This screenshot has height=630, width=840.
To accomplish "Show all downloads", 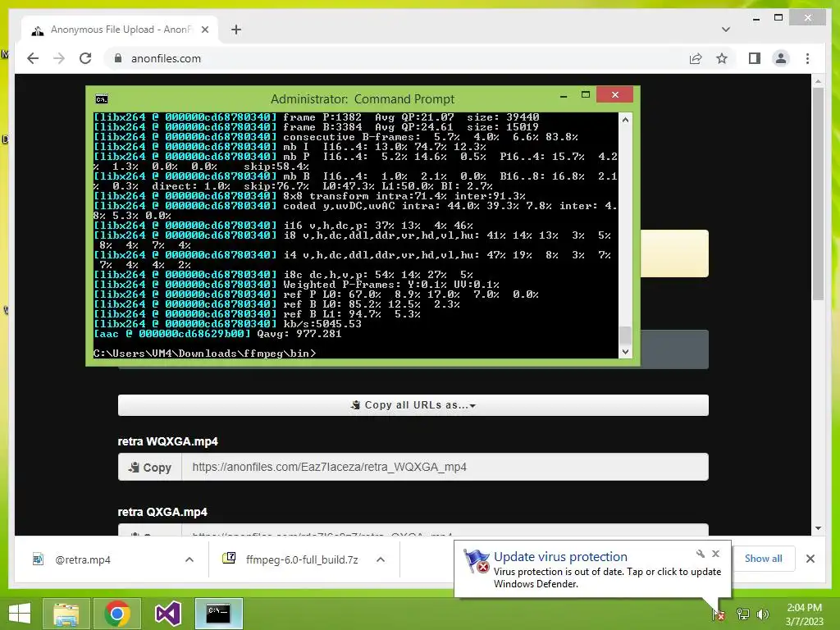I will click(x=763, y=559).
